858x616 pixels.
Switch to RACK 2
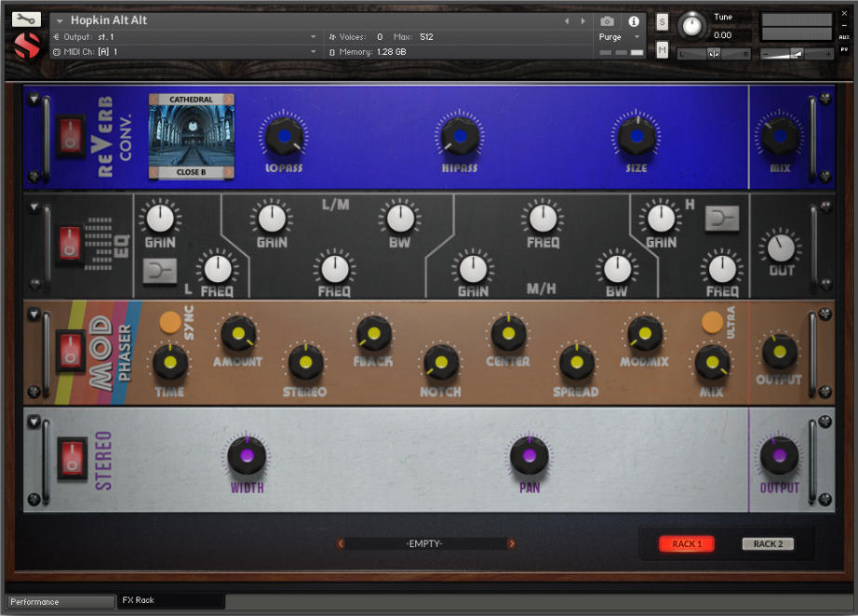point(767,543)
